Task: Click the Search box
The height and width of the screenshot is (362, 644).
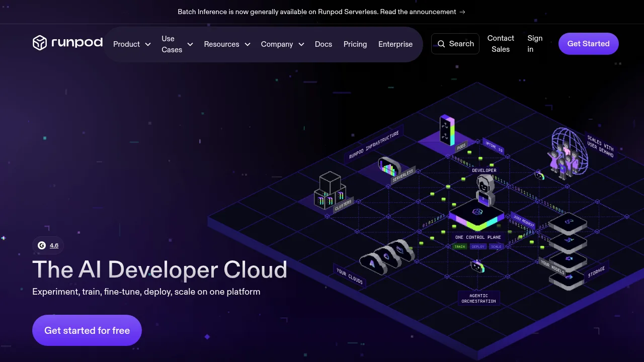Action: click(455, 44)
